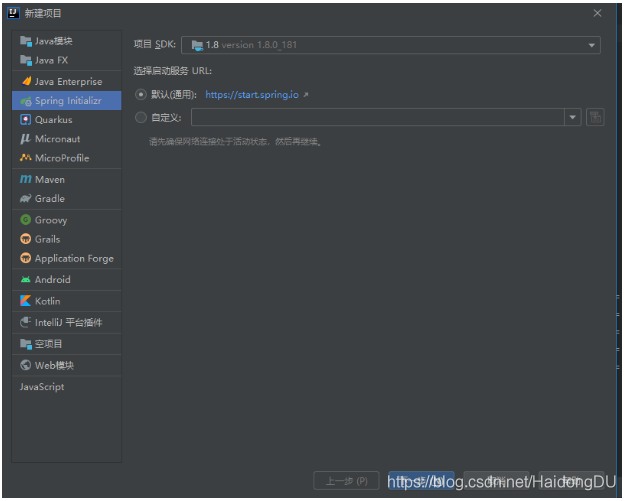Screen dimensions: 626x501
Task: Pick Micronaut from the project list
Action: [67, 139]
